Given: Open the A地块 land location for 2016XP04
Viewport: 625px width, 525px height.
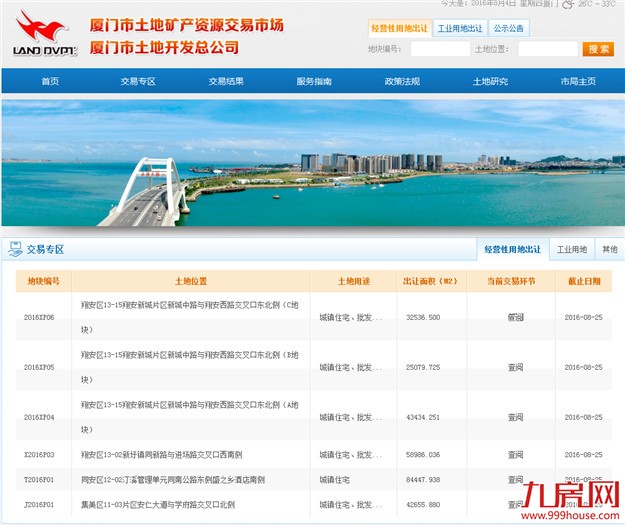Looking at the screenshot, I should [x=189, y=417].
